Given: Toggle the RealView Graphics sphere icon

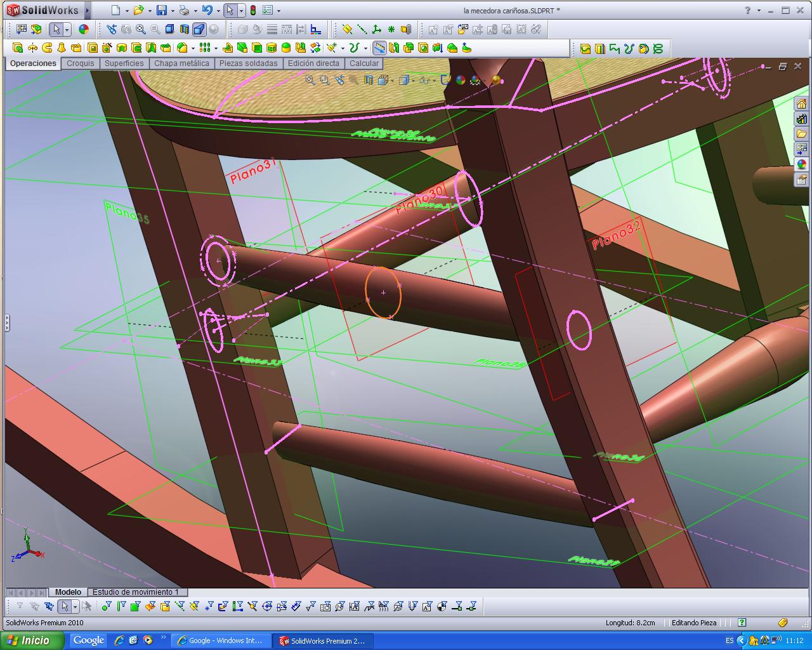Looking at the screenshot, I should pos(214,29).
